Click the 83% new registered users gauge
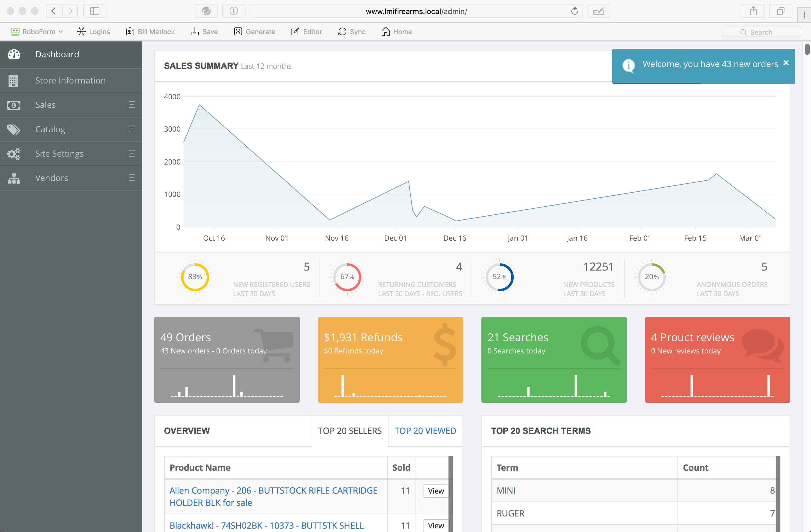811x532 pixels. coord(195,277)
